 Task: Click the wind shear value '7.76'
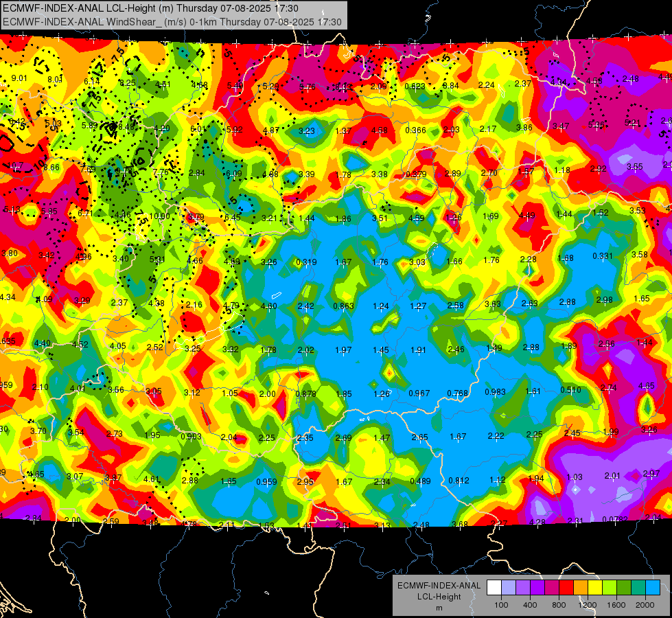161,172
